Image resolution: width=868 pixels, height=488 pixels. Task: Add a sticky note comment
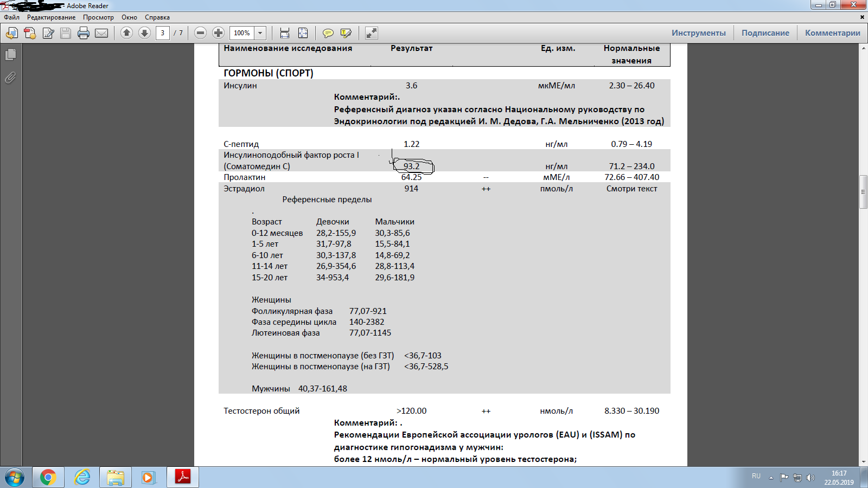(x=328, y=33)
